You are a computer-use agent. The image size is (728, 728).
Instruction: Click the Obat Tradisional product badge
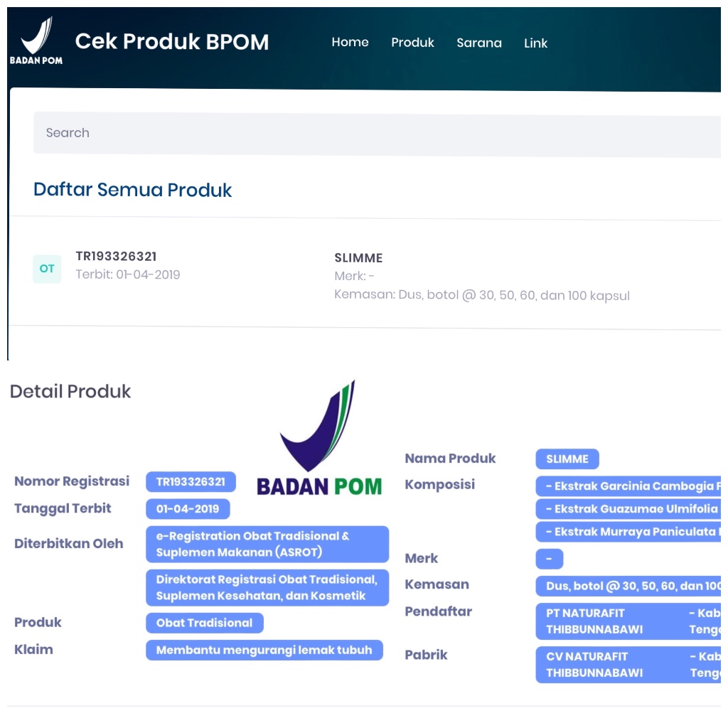tap(204, 623)
